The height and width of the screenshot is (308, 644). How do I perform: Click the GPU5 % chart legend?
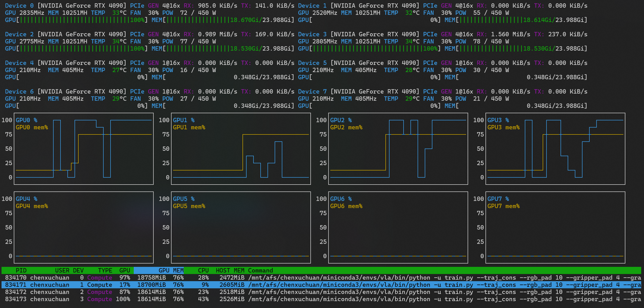point(184,199)
